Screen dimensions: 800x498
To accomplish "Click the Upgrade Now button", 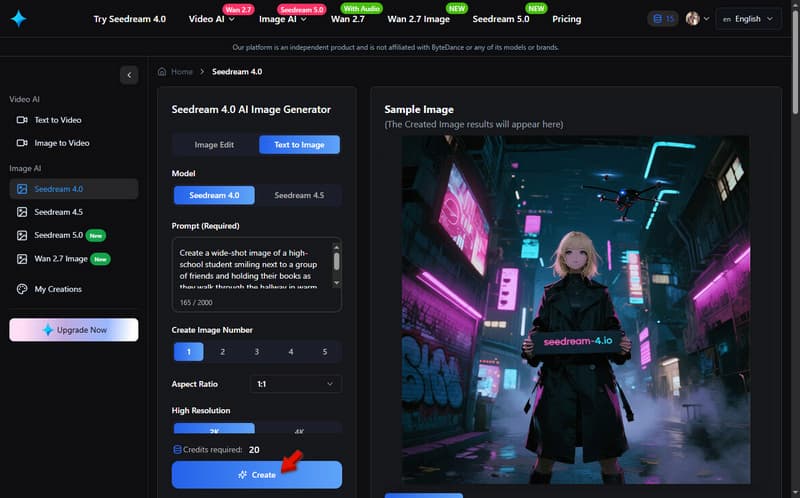I will (x=73, y=330).
